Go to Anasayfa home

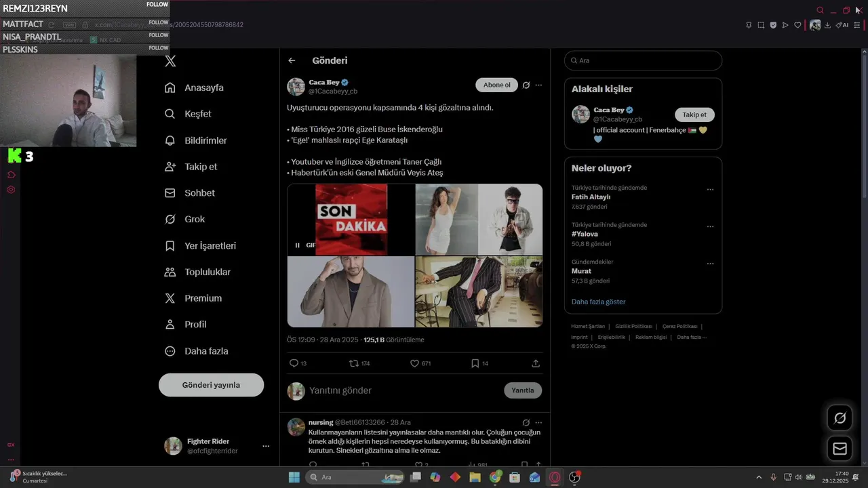coord(194,87)
